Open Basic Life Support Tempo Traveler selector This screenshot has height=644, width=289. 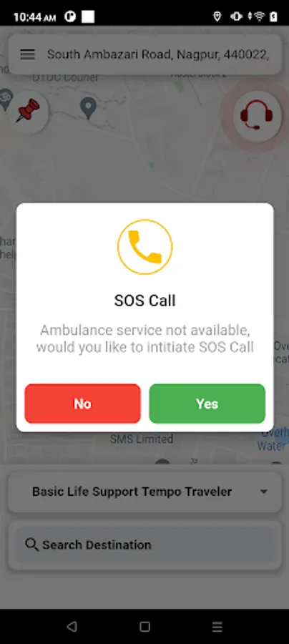144,492
